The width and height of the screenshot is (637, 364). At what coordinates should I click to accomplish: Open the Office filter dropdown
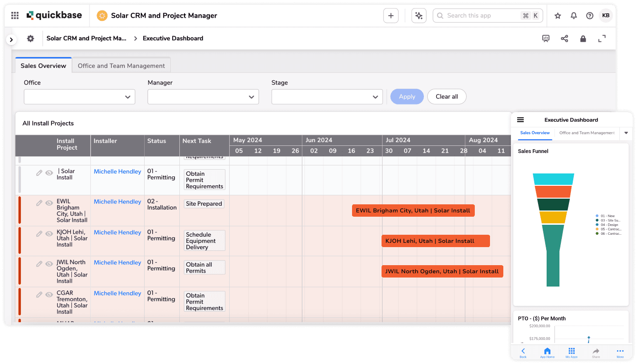[79, 97]
